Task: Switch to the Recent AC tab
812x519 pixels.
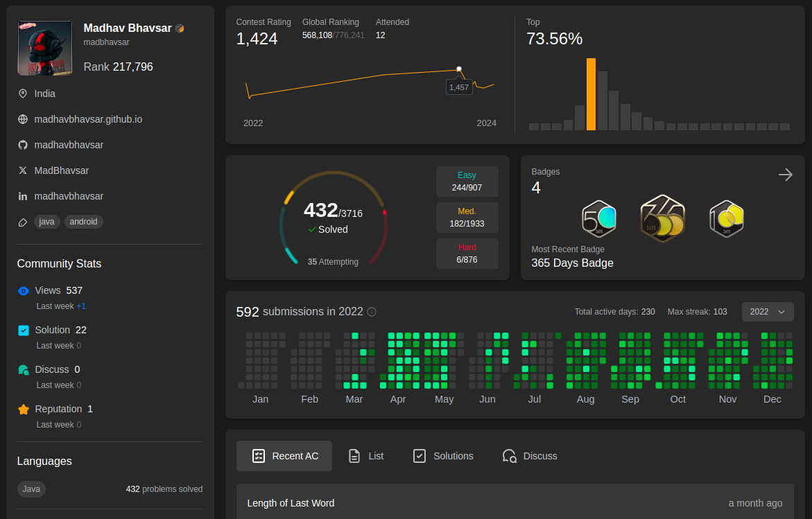Action: tap(284, 456)
